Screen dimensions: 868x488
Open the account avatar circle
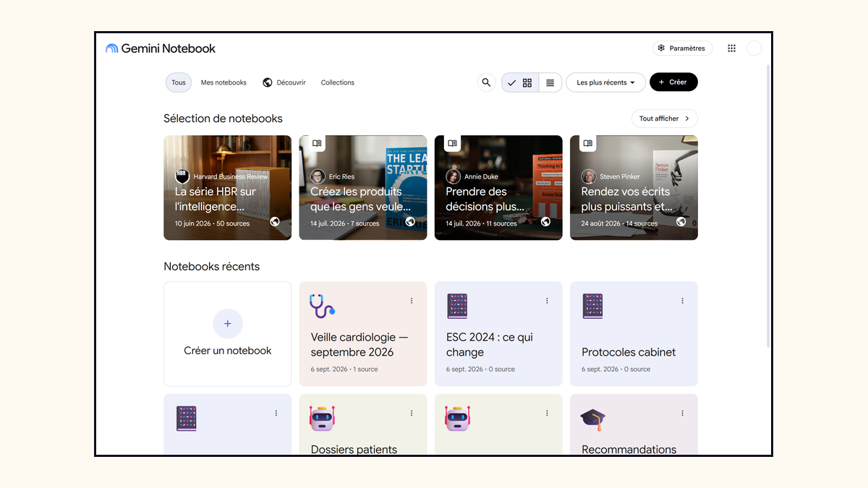(x=754, y=48)
